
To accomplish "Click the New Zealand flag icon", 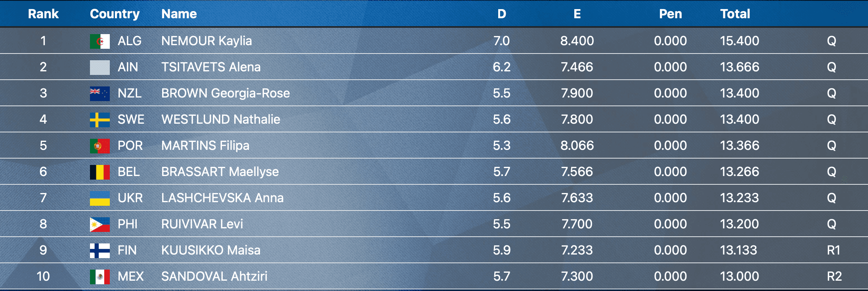I will pyautogui.click(x=99, y=94).
